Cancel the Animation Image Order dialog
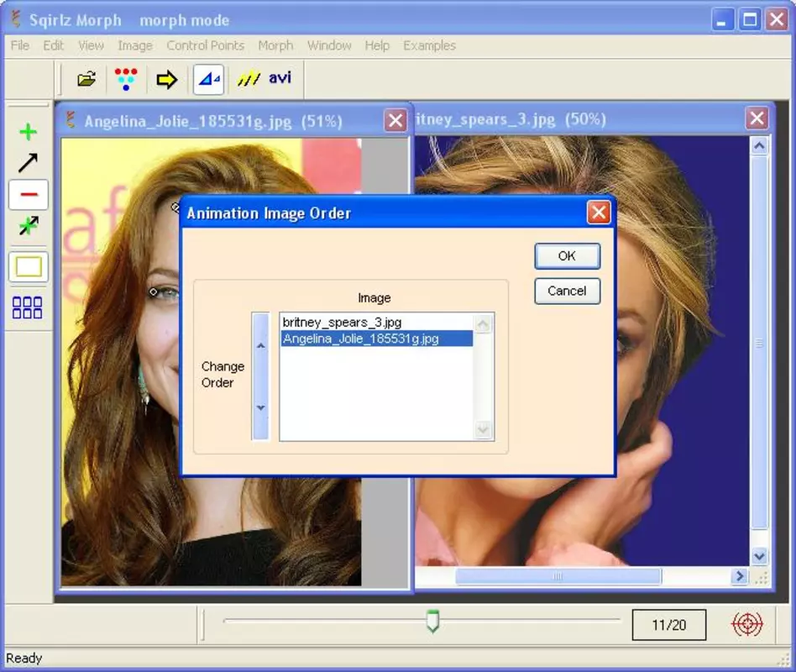Image resolution: width=796 pixels, height=672 pixels. tap(567, 291)
